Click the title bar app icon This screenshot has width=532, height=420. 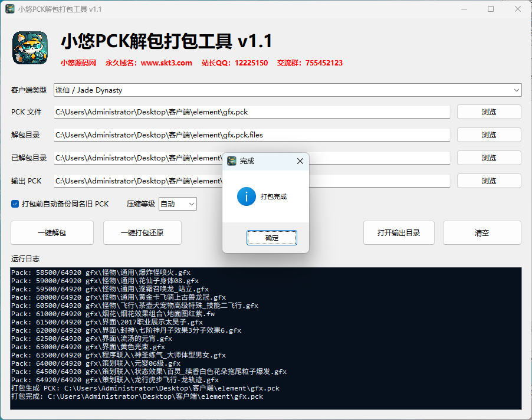click(x=10, y=9)
